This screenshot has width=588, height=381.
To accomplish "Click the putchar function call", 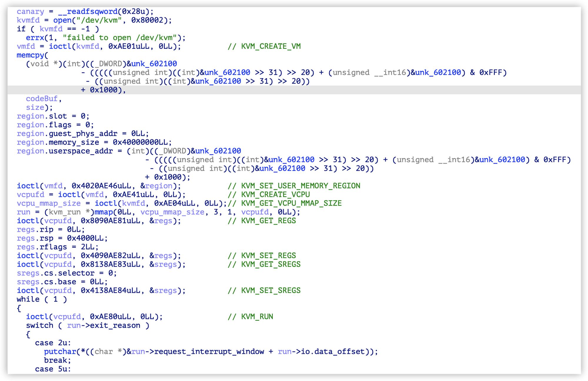I will tap(60, 352).
